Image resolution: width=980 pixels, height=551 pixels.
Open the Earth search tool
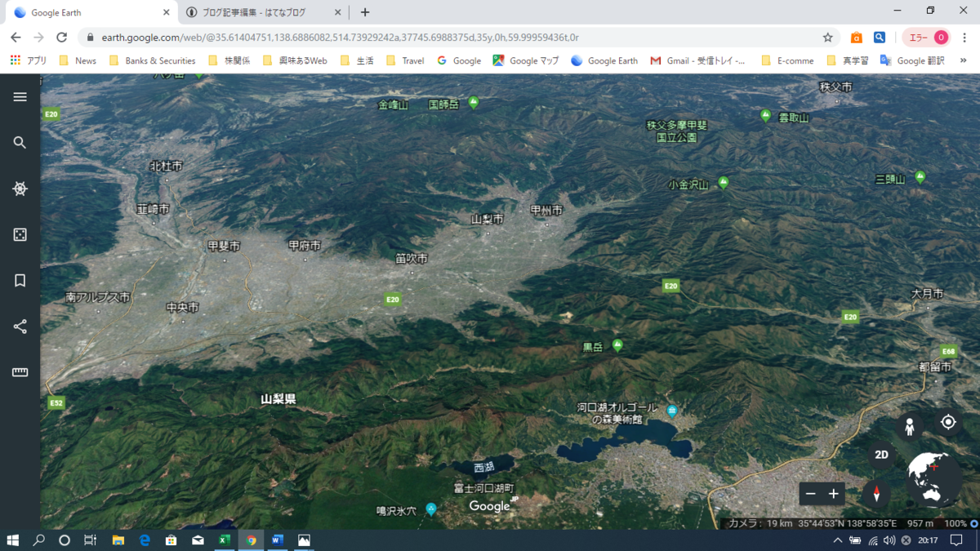[20, 143]
